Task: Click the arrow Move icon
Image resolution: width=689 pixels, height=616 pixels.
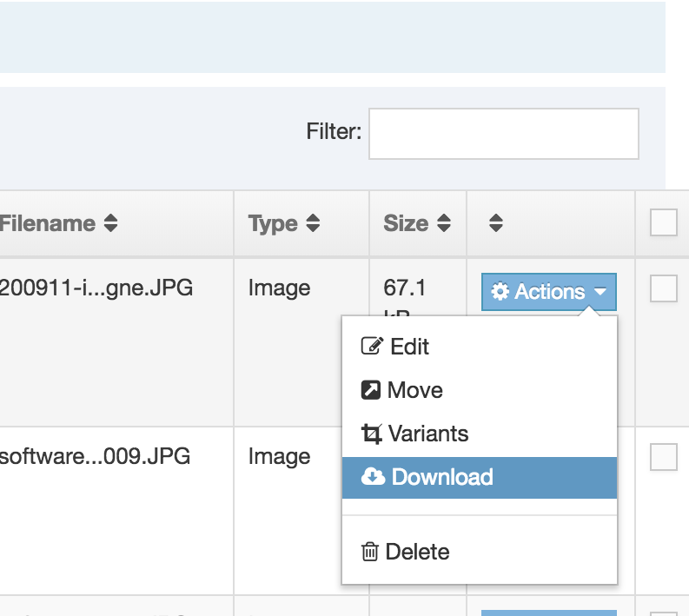Action: pyautogui.click(x=370, y=390)
